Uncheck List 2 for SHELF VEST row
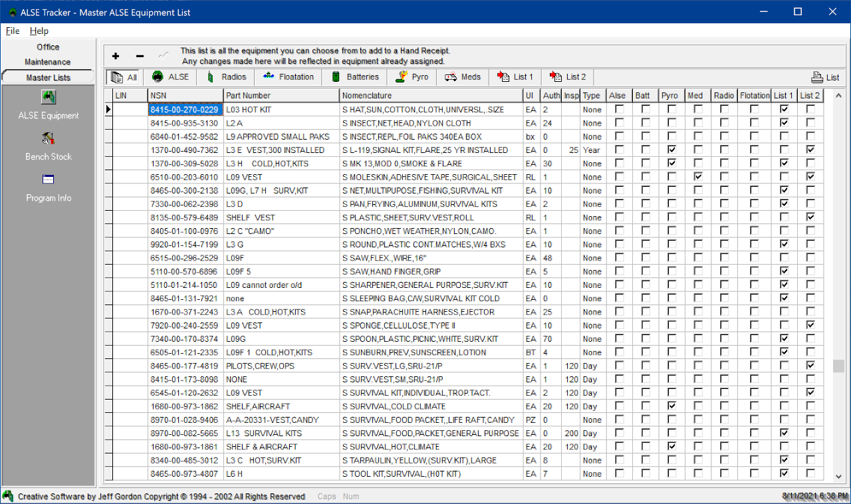Screen dimensions: 851x504 coord(810,217)
